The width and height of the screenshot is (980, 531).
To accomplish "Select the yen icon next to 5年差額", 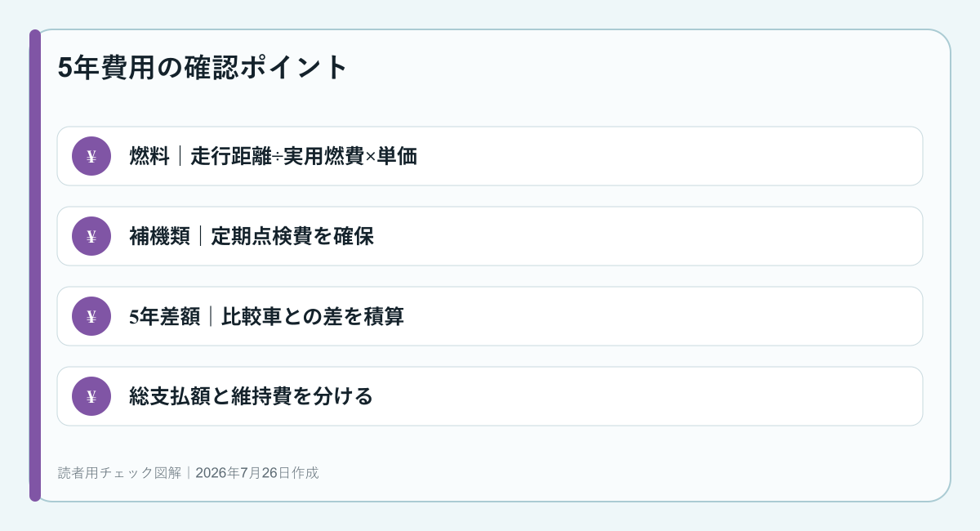I will (x=91, y=316).
